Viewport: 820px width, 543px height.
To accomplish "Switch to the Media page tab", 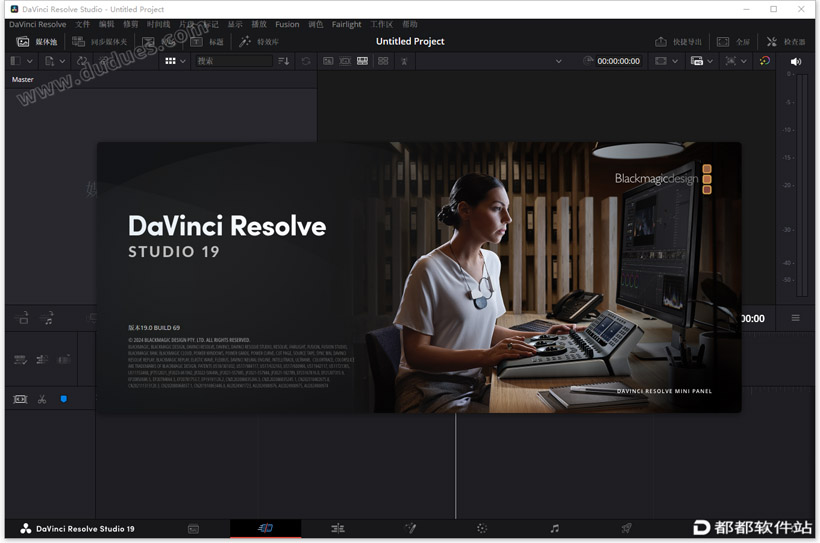I will click(193, 529).
